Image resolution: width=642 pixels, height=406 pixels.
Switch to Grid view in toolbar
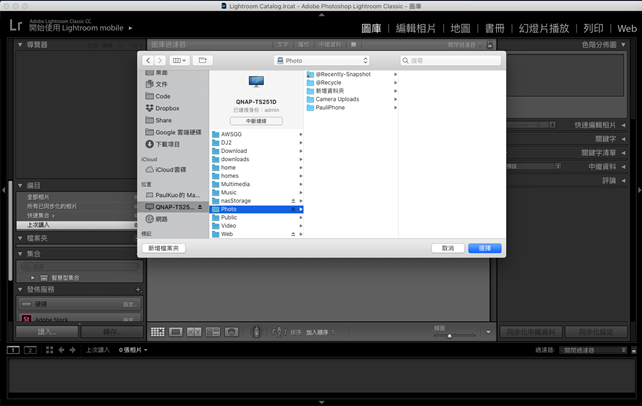158,332
